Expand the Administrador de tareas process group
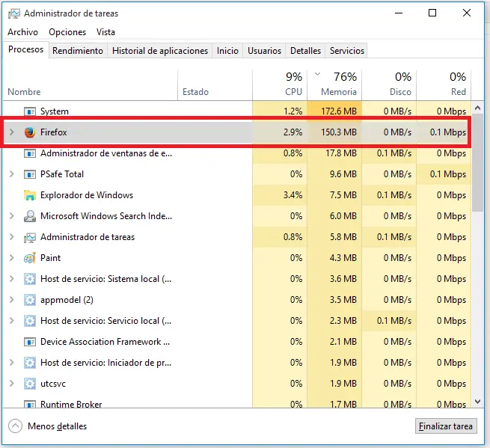This screenshot has width=490, height=448. pyautogui.click(x=12, y=237)
